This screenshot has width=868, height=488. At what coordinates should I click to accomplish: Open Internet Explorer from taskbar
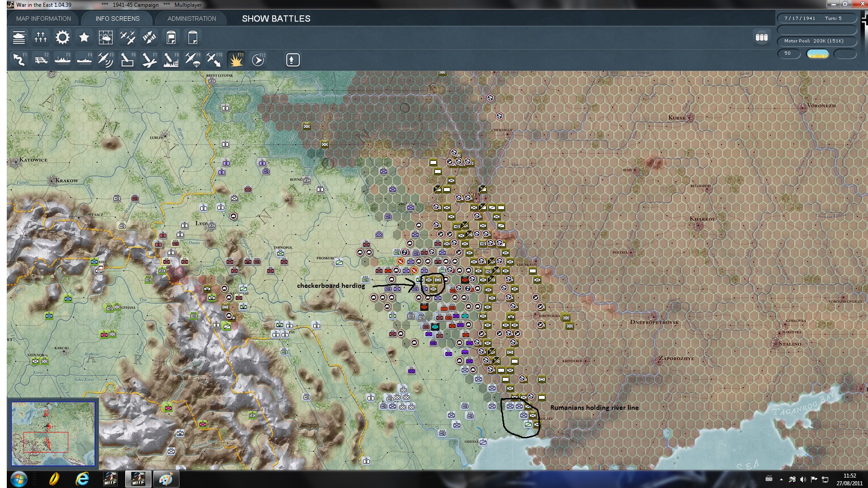(82, 479)
